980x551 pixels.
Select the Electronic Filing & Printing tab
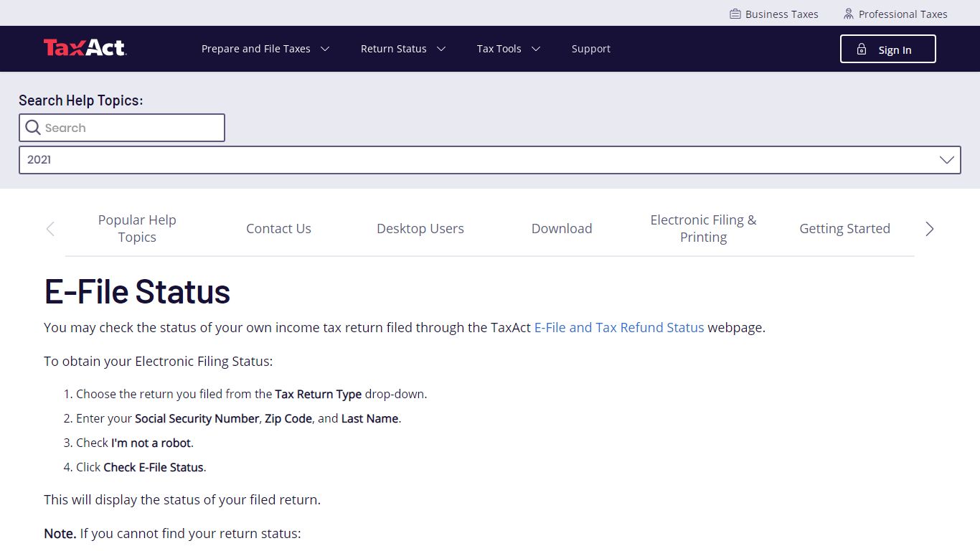703,229
